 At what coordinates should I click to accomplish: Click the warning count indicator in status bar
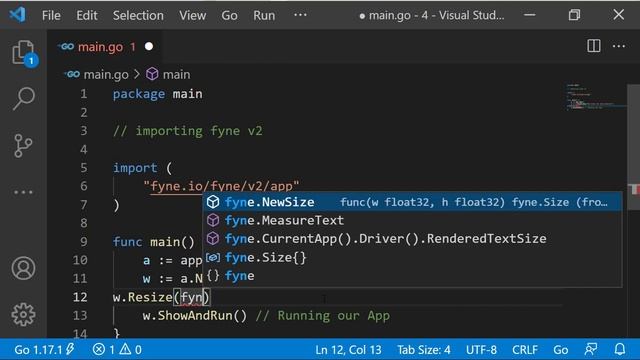(131, 350)
